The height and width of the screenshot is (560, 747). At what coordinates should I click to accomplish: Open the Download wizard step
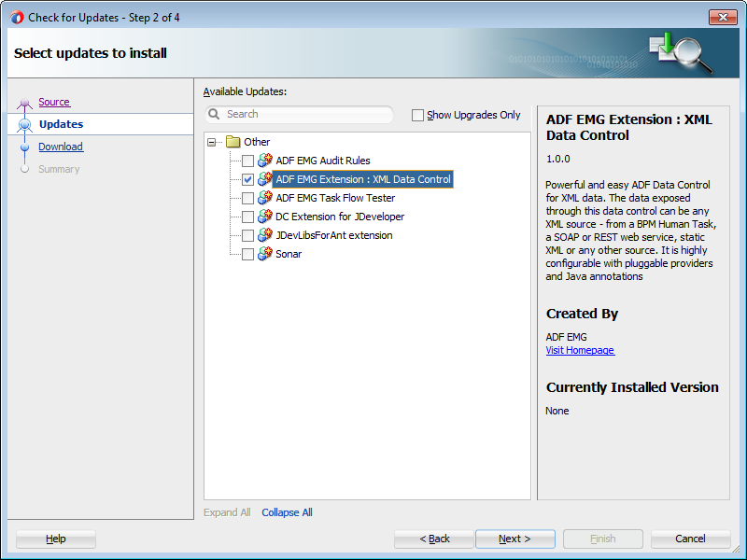[x=61, y=147]
